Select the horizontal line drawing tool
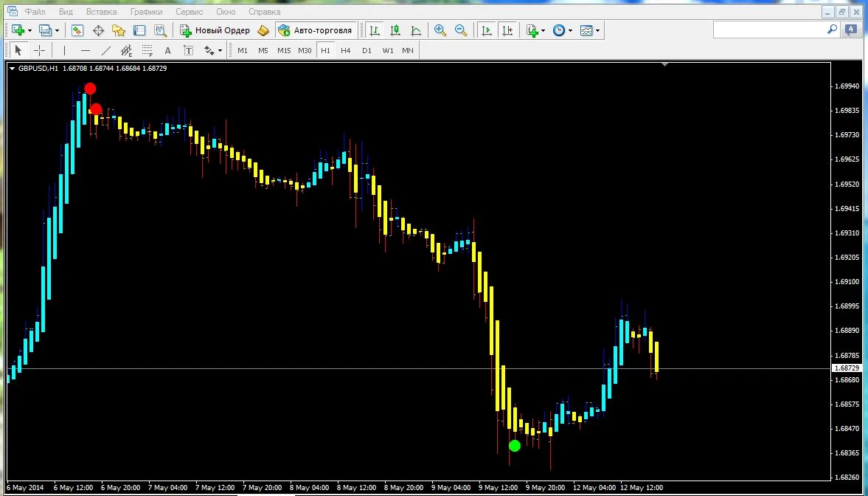 point(85,49)
